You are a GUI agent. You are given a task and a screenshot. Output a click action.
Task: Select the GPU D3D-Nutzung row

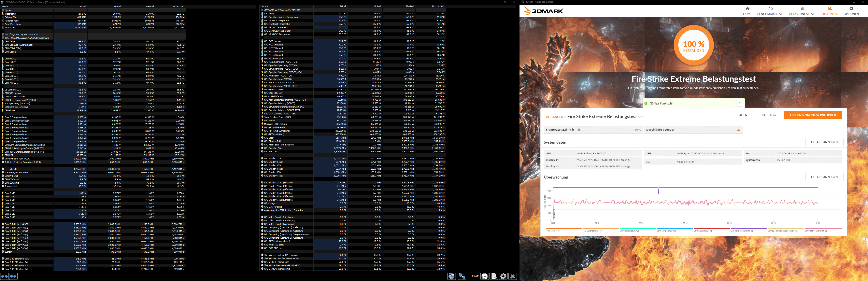pyautogui.click(x=353, y=207)
